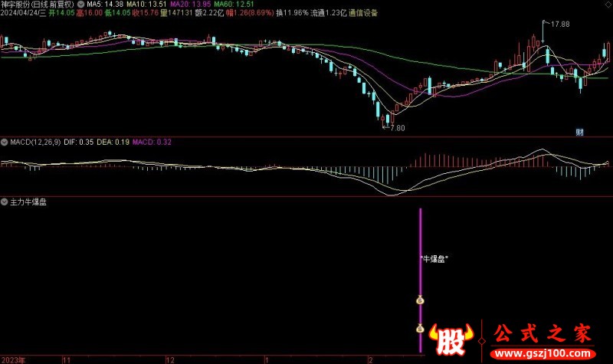This screenshot has width=613, height=364.
Task: Click the change 幅1.26(8.69%)
Action: (250, 13)
